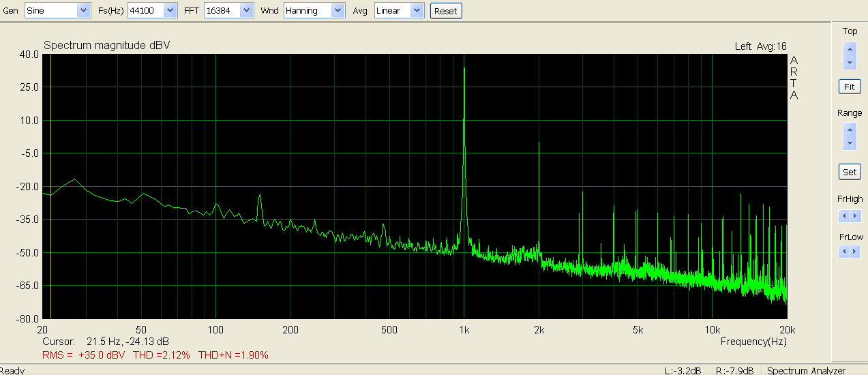868x375 pixels.
Task: Click the 'Cursor: 21.5 Hz, -24.13 dB' readout
Action: [106, 341]
